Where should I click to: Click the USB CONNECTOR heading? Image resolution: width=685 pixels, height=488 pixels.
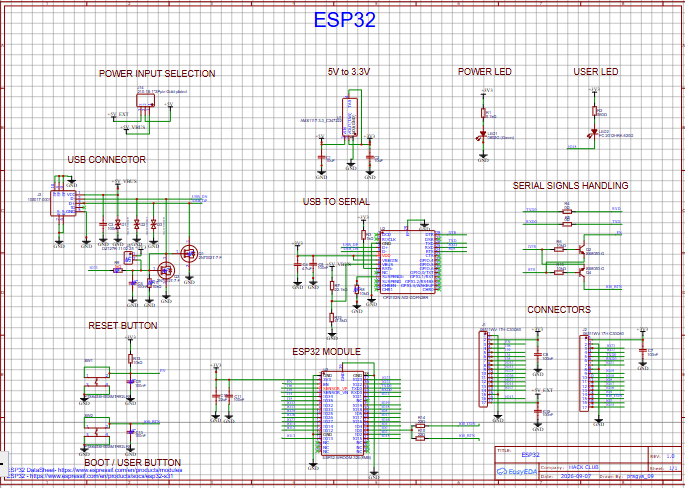pyautogui.click(x=107, y=159)
